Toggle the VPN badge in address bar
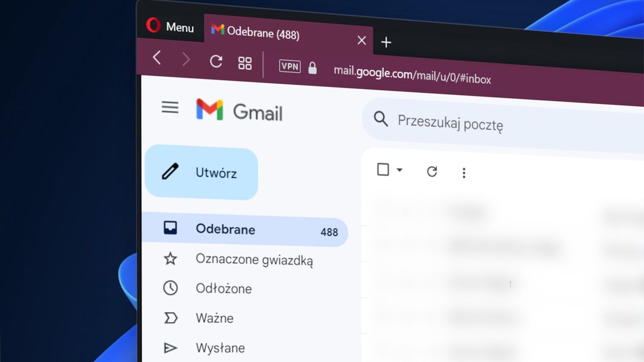 pyautogui.click(x=290, y=66)
